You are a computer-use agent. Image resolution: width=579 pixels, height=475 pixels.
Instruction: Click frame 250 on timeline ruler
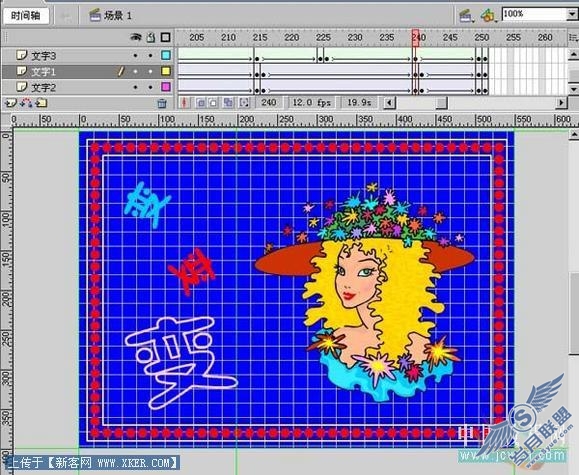point(482,37)
